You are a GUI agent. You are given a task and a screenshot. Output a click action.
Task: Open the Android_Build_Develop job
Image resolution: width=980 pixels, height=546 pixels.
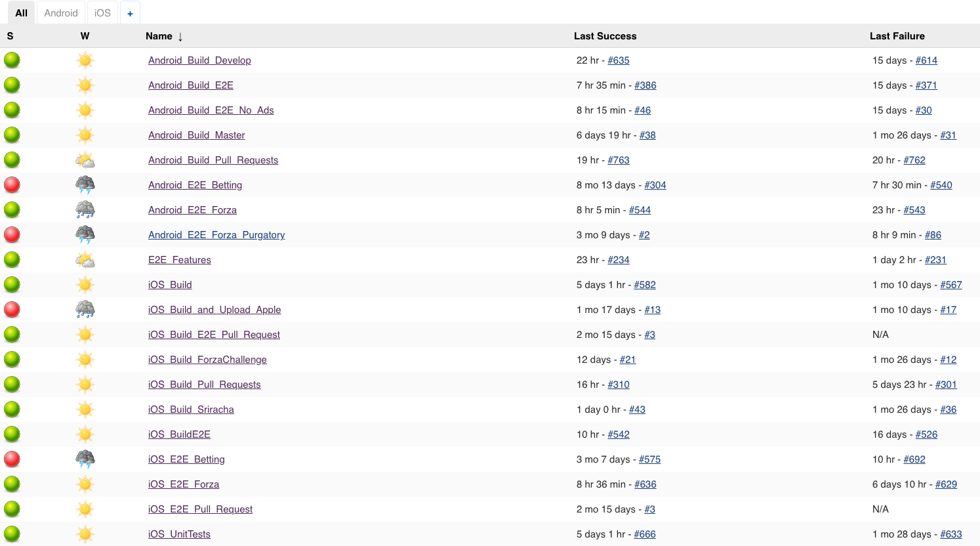pos(199,60)
